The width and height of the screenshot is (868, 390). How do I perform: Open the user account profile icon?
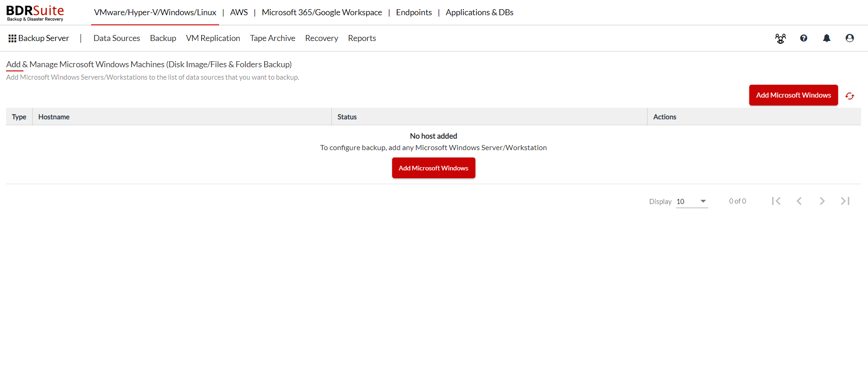coord(850,38)
